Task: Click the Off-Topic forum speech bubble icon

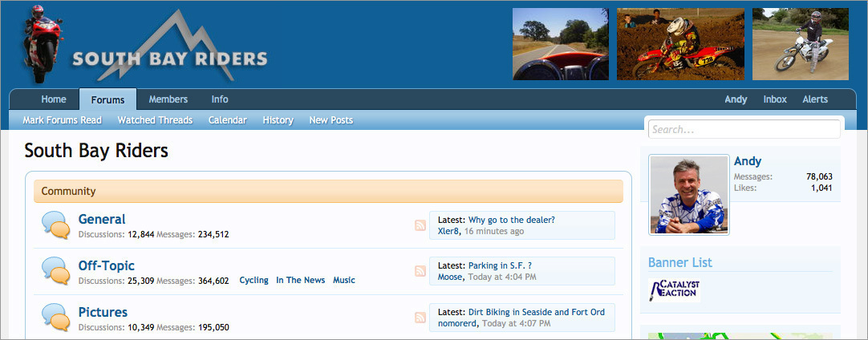Action: pos(56,271)
